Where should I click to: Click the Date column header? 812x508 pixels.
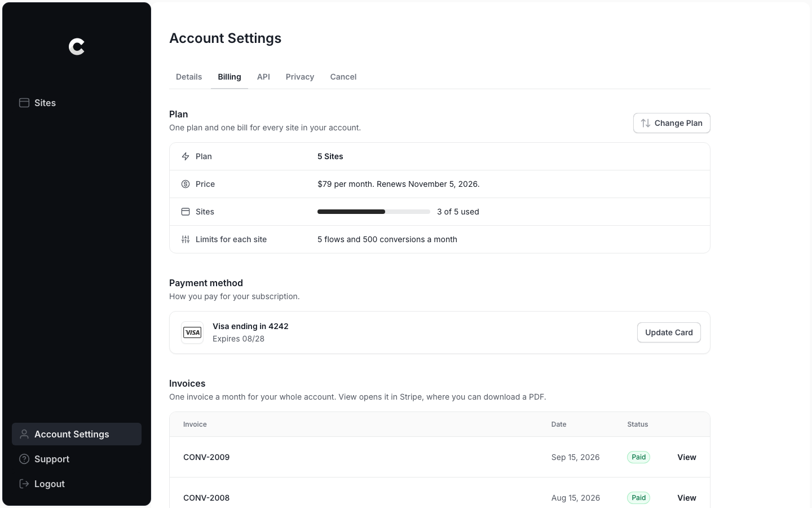559,424
